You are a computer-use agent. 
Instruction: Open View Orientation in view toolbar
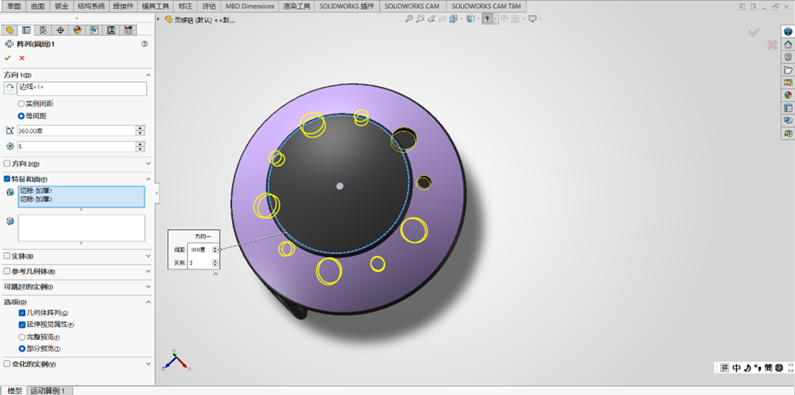[x=453, y=19]
